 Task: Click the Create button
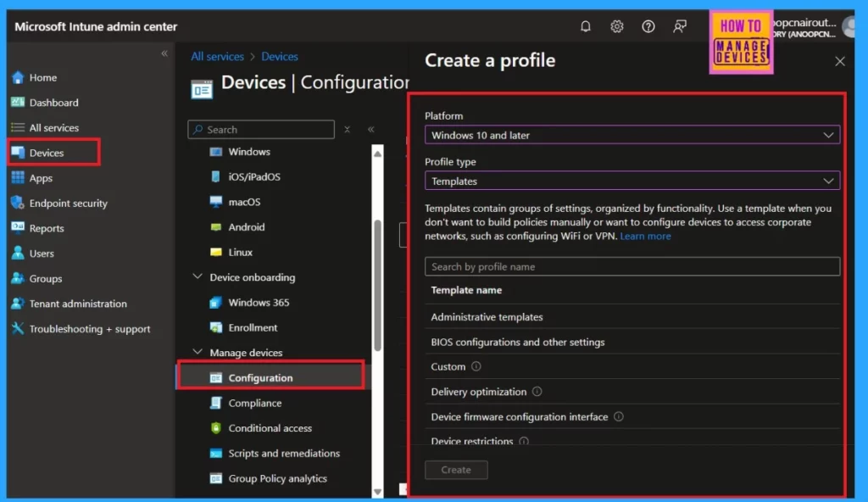(x=456, y=470)
